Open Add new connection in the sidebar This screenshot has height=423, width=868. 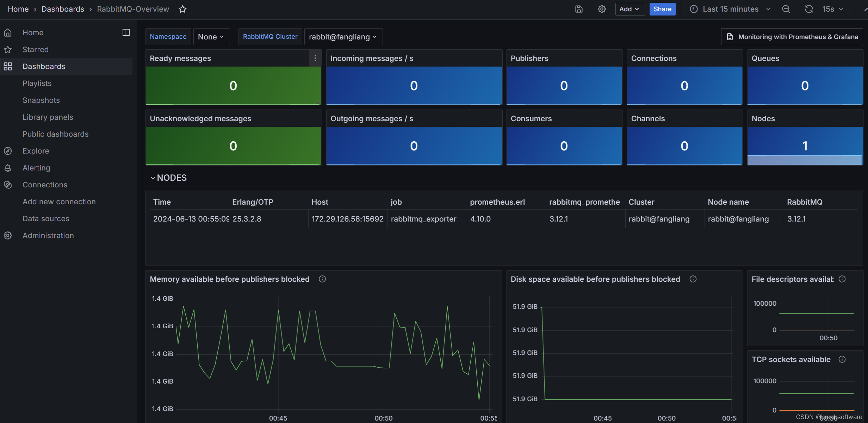click(59, 202)
